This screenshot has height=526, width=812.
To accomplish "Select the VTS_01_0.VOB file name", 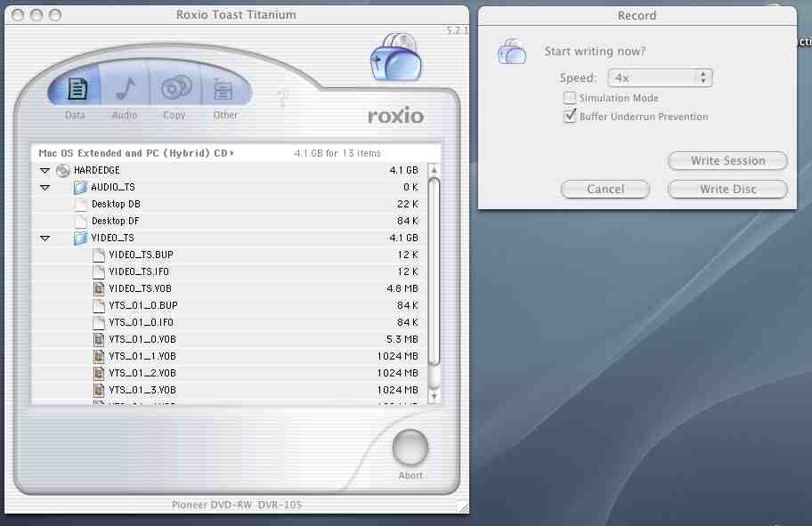I will pos(142,340).
